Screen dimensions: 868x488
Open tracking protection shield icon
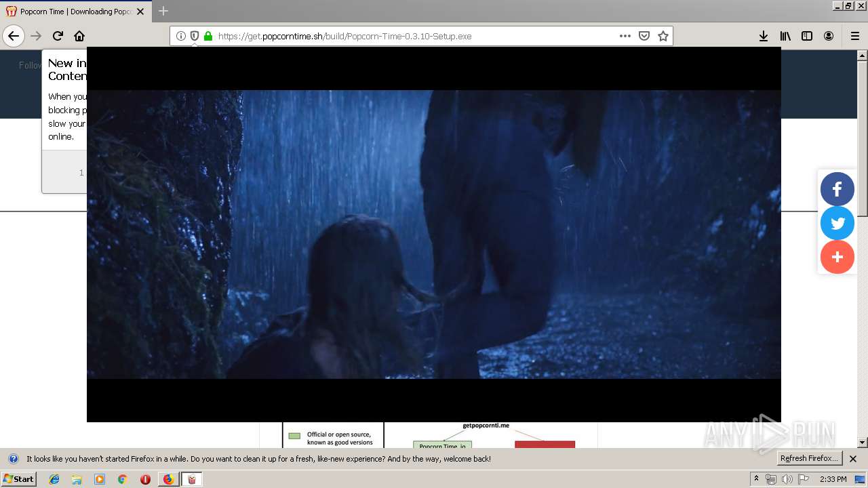(195, 36)
